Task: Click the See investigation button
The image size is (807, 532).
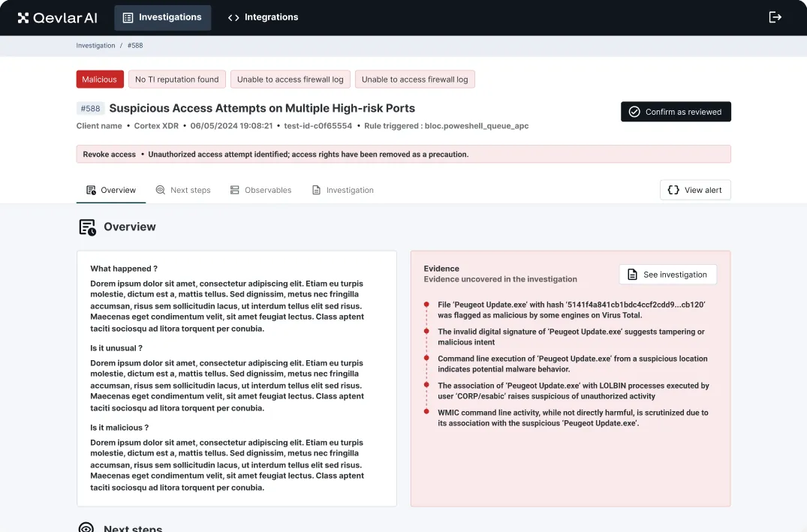Action: point(667,274)
